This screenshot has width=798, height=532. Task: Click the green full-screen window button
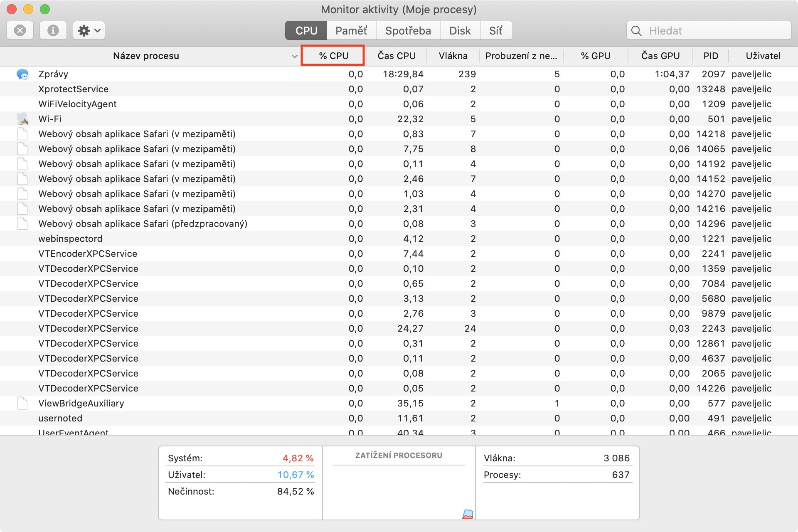pos(45,9)
